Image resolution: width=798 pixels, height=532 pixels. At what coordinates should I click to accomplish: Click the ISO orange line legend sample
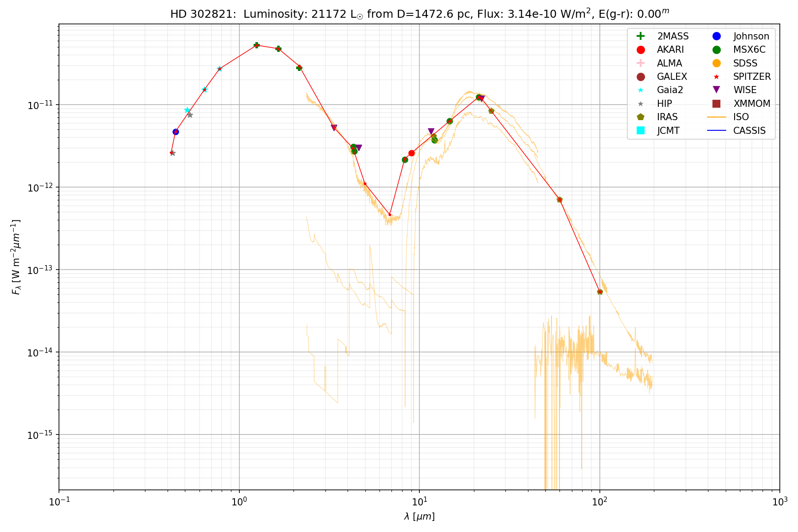716,117
